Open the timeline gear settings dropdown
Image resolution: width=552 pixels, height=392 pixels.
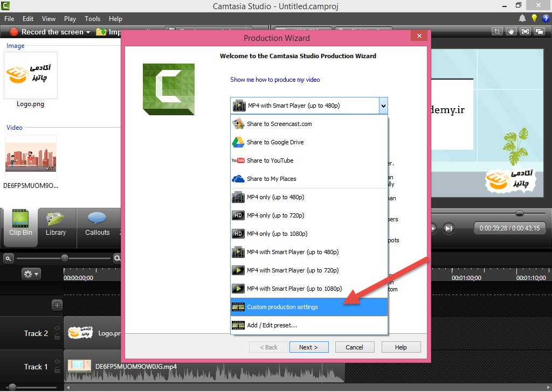(31, 274)
